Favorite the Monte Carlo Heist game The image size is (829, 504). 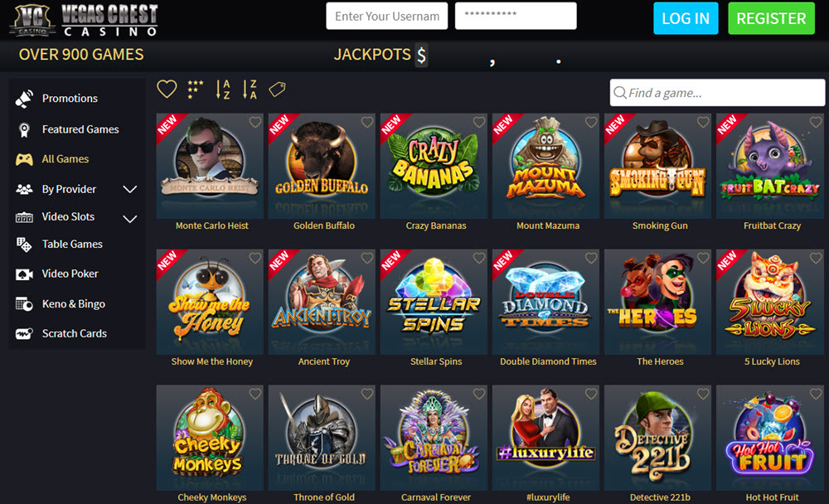click(x=255, y=122)
